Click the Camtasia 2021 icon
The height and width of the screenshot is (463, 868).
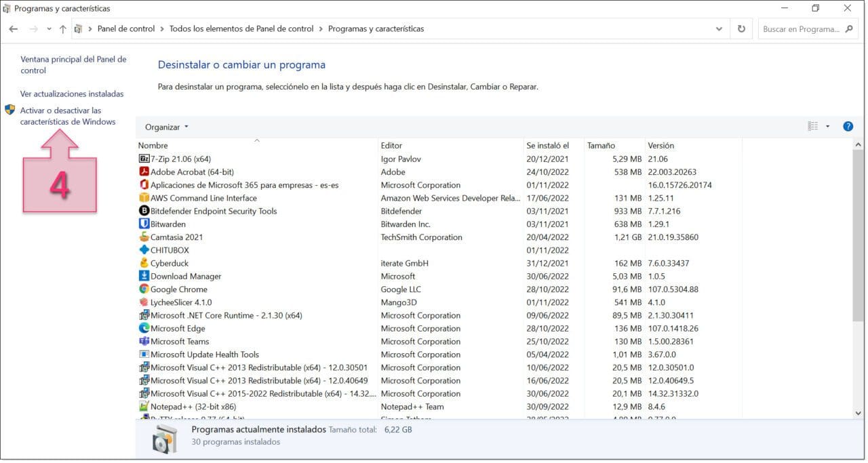pyautogui.click(x=144, y=237)
